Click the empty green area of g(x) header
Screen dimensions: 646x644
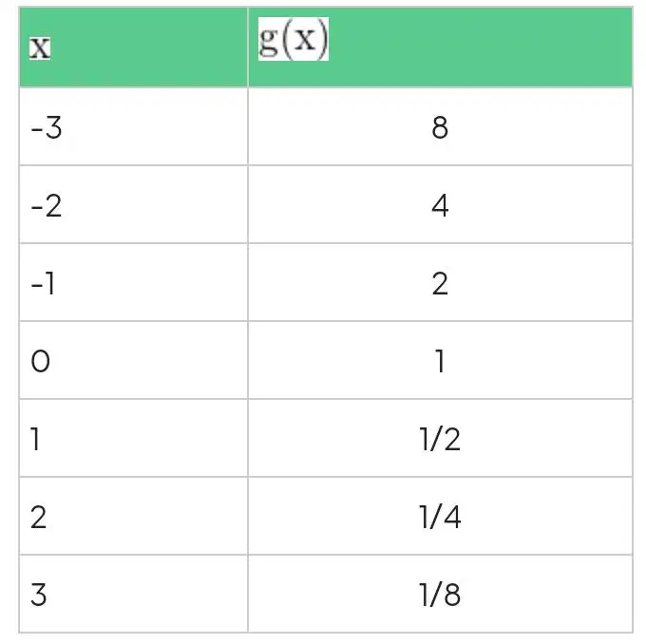point(480,47)
